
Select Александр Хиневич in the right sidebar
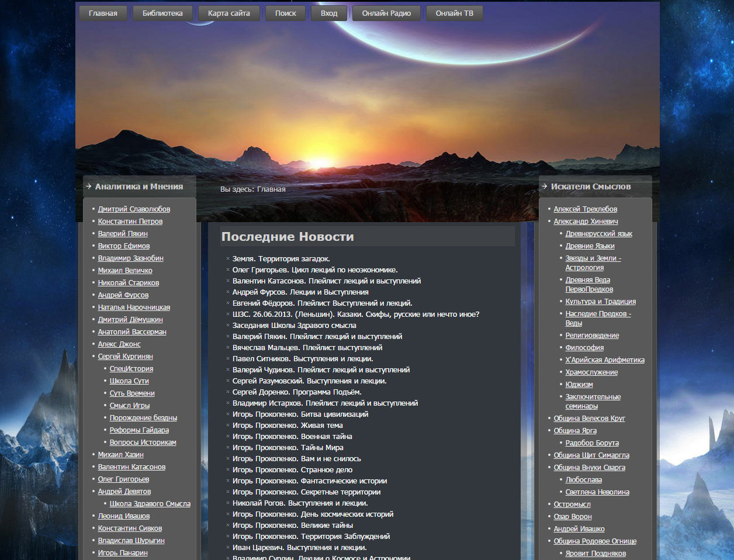(586, 222)
